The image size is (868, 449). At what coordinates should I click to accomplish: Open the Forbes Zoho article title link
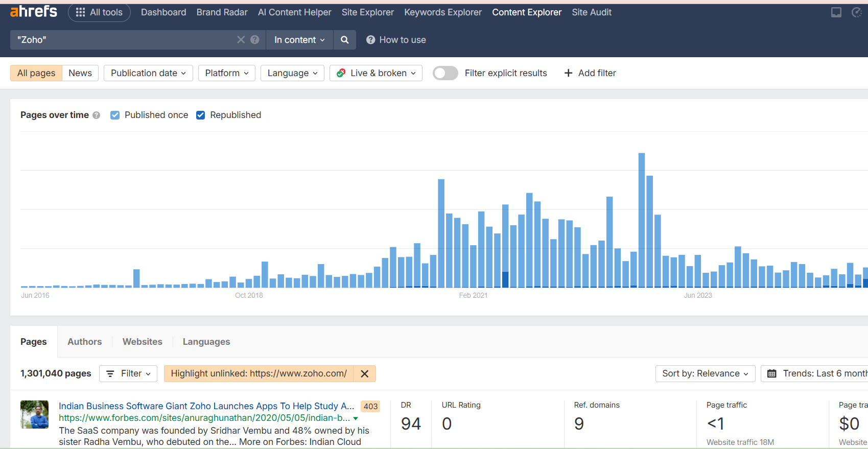[x=206, y=406]
